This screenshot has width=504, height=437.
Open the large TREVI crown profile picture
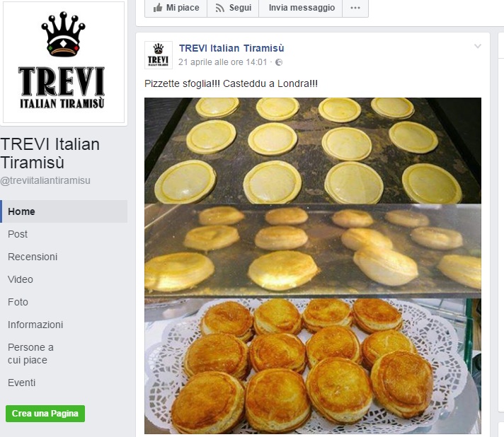click(64, 63)
